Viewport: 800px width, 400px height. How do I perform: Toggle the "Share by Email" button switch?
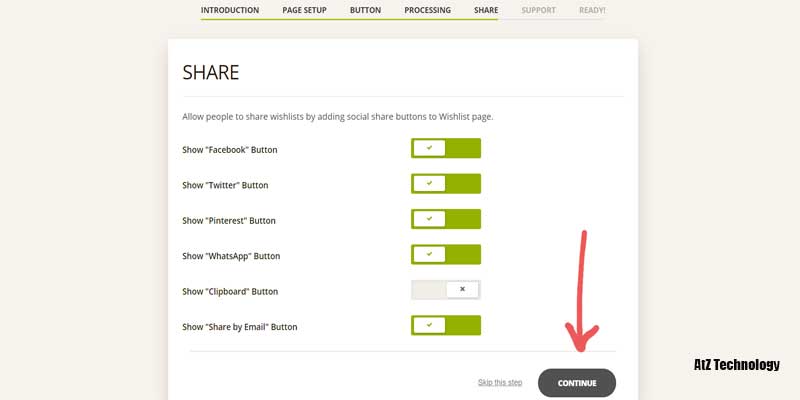click(446, 325)
